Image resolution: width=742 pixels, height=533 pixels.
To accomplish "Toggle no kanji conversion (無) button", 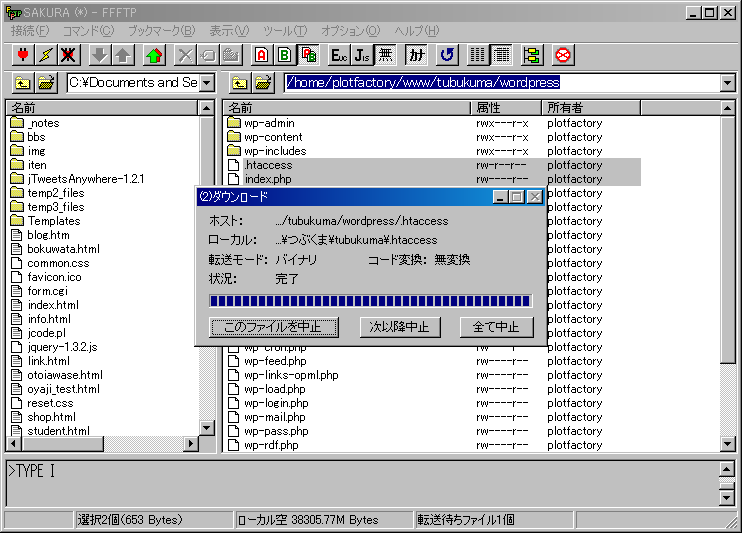I will [385, 55].
